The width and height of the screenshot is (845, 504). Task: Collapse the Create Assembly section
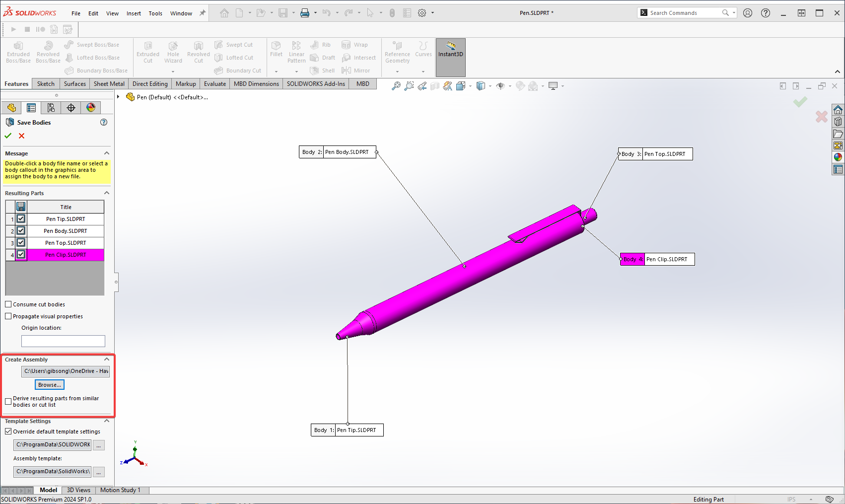(106, 359)
